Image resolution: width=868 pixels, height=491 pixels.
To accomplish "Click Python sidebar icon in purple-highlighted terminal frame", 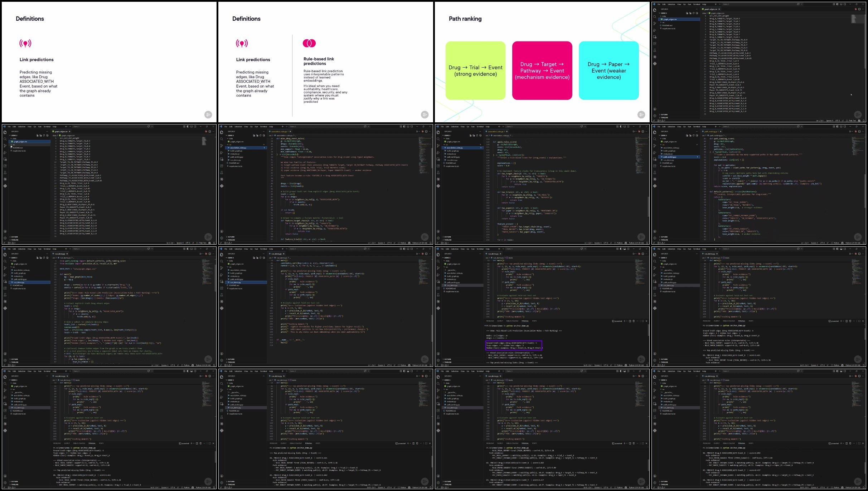I will 438,308.
